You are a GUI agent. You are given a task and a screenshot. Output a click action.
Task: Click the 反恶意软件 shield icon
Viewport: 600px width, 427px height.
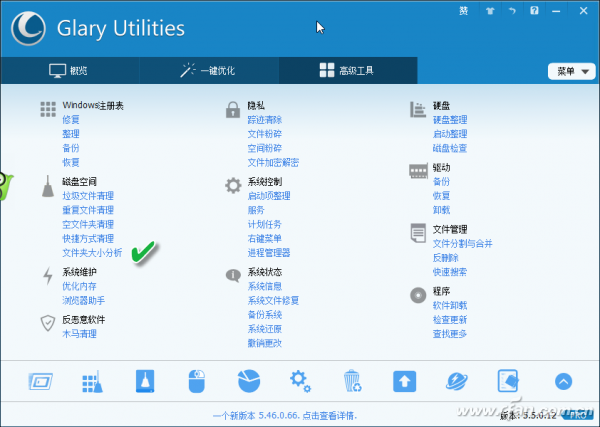pyautogui.click(x=48, y=323)
